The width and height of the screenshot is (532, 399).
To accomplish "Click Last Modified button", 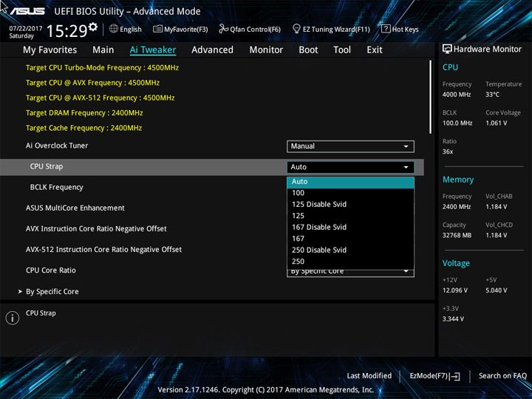I will click(x=369, y=376).
